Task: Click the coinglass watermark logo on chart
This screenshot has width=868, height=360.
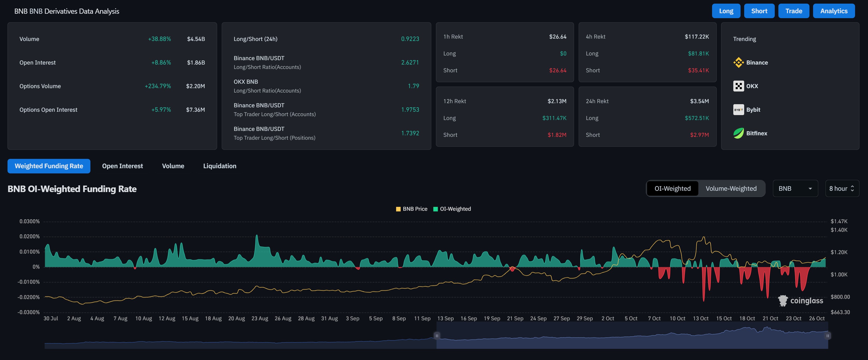Action: click(x=783, y=300)
